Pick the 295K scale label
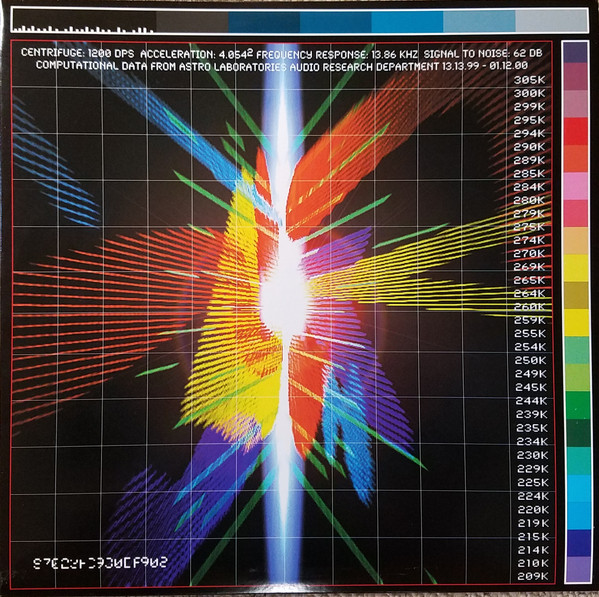 click(x=529, y=120)
